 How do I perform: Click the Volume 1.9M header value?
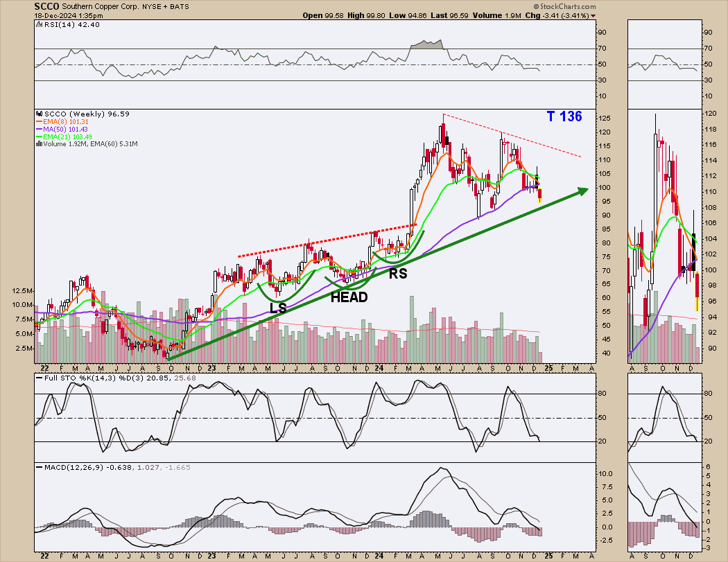[497, 15]
